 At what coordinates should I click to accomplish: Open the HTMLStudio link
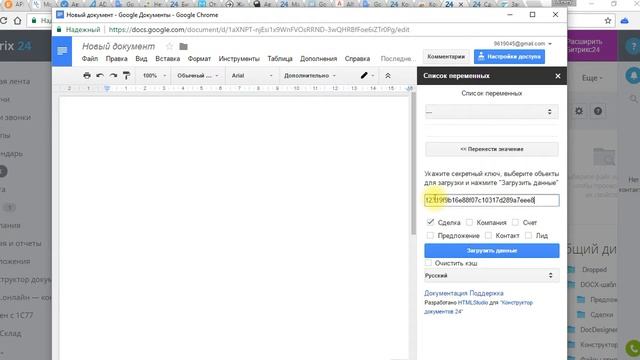pyautogui.click(x=473, y=303)
